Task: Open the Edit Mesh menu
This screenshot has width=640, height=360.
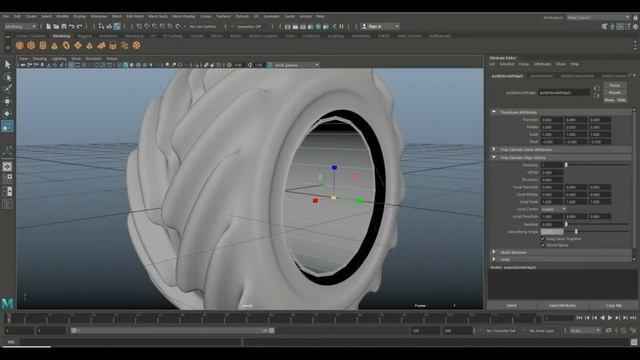Action: [x=135, y=17]
